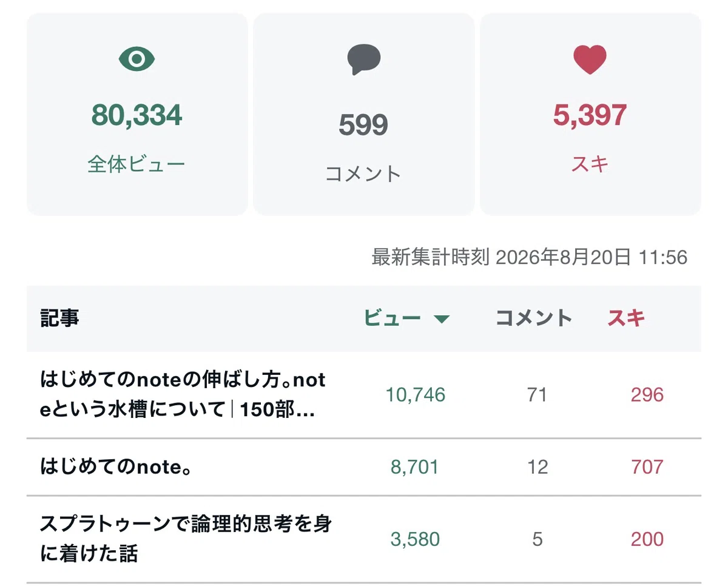Click the 707 likes count for はじめてのnote。

click(647, 467)
